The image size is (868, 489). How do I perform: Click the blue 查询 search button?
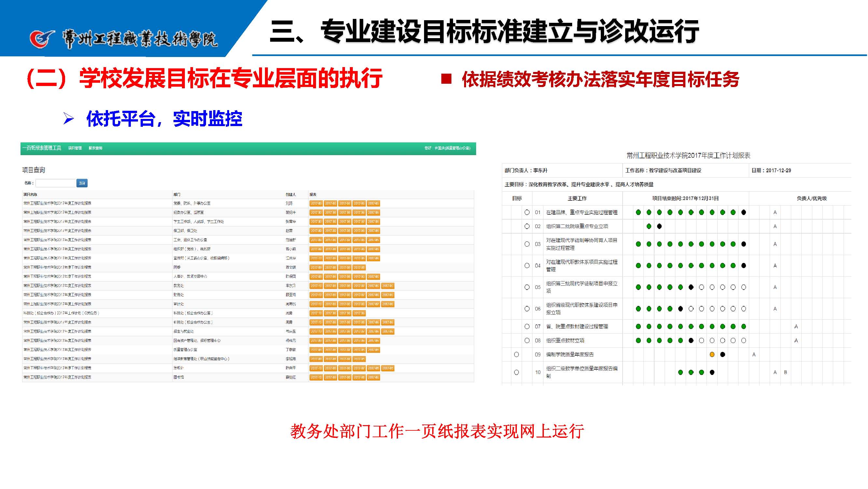(x=82, y=183)
